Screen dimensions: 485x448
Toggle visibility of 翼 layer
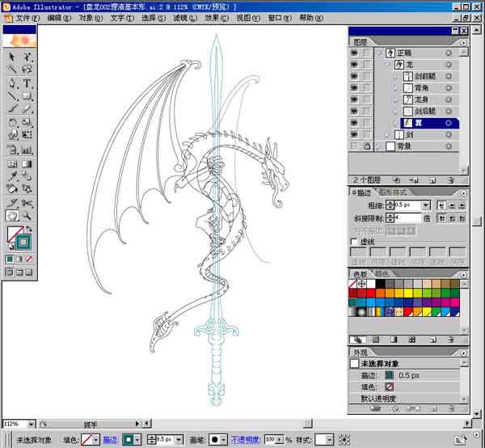point(354,123)
